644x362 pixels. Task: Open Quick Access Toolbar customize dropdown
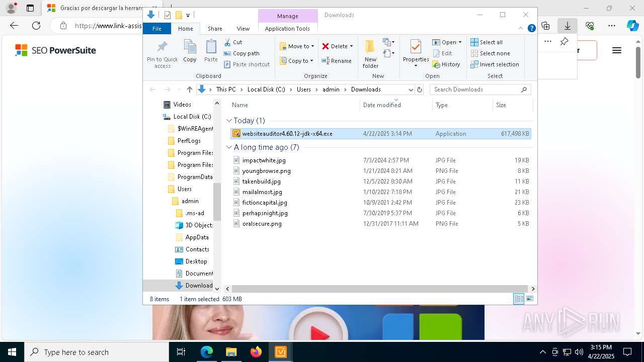click(x=188, y=16)
